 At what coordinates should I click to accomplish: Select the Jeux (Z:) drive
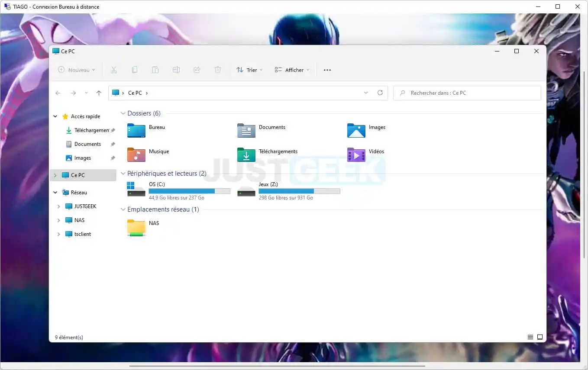(x=288, y=190)
